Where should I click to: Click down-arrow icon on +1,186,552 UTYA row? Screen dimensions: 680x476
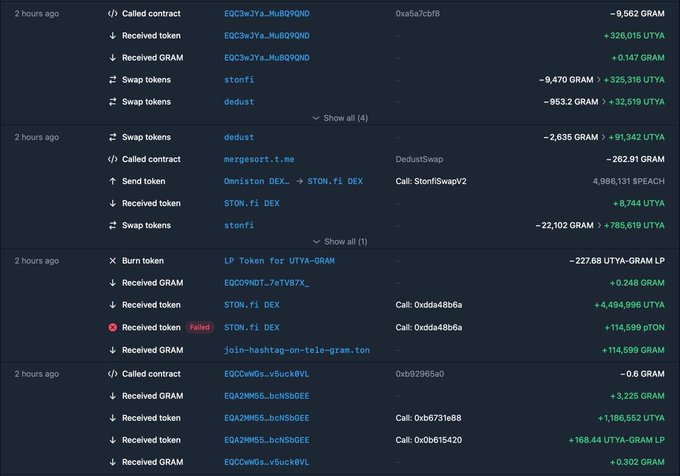click(x=112, y=418)
